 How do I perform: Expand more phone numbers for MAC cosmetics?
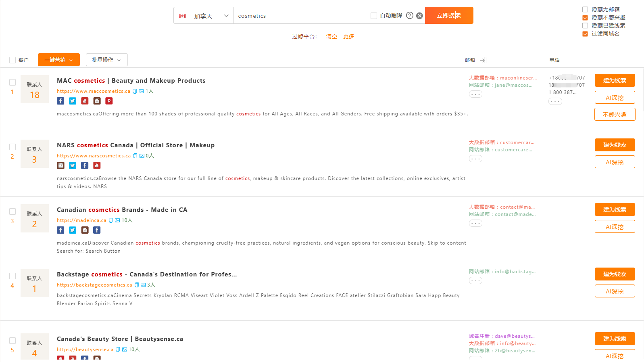[555, 101]
